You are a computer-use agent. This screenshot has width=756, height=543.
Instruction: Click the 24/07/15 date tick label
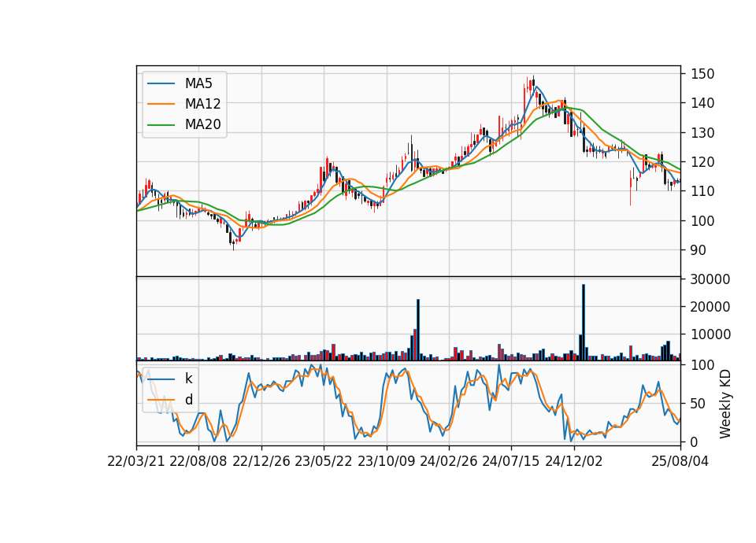tap(511, 461)
